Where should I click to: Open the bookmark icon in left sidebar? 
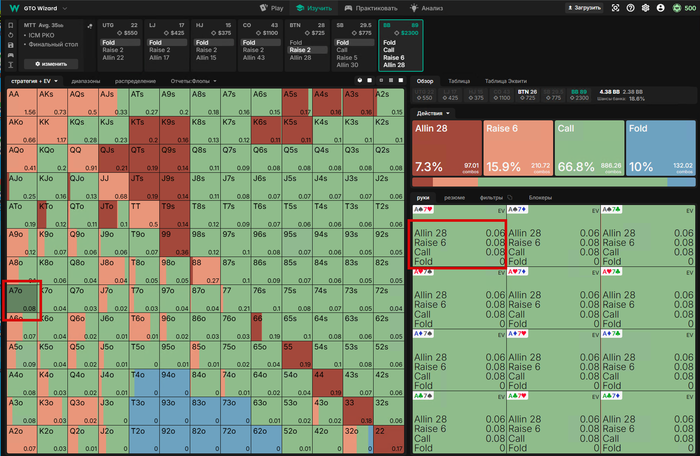[x=11, y=25]
